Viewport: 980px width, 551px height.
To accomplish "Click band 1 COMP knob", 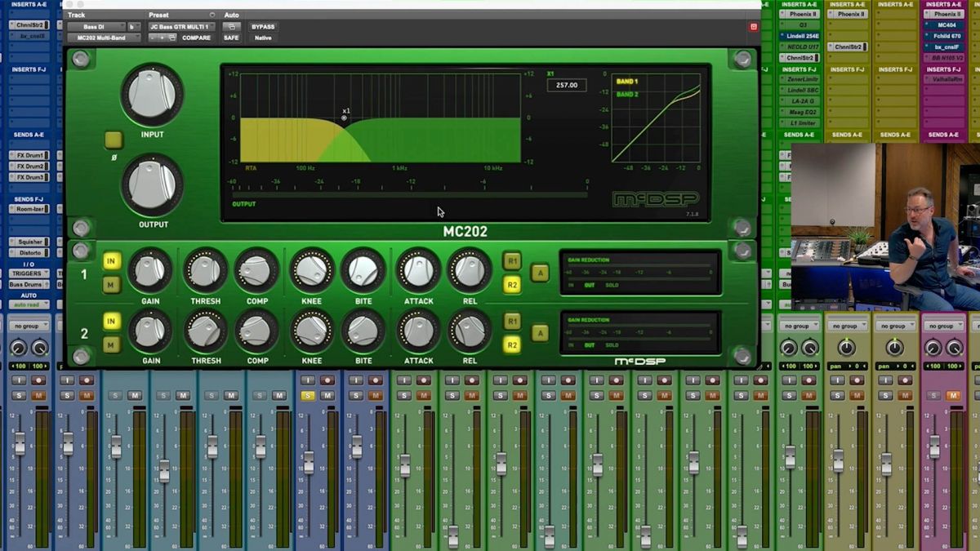I will tap(257, 271).
